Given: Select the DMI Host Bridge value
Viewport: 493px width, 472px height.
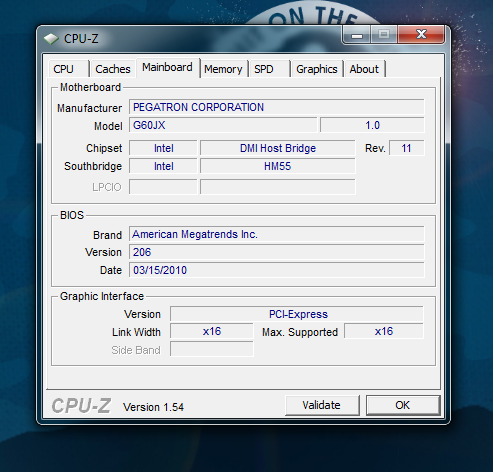Looking at the screenshot, I should [x=278, y=148].
